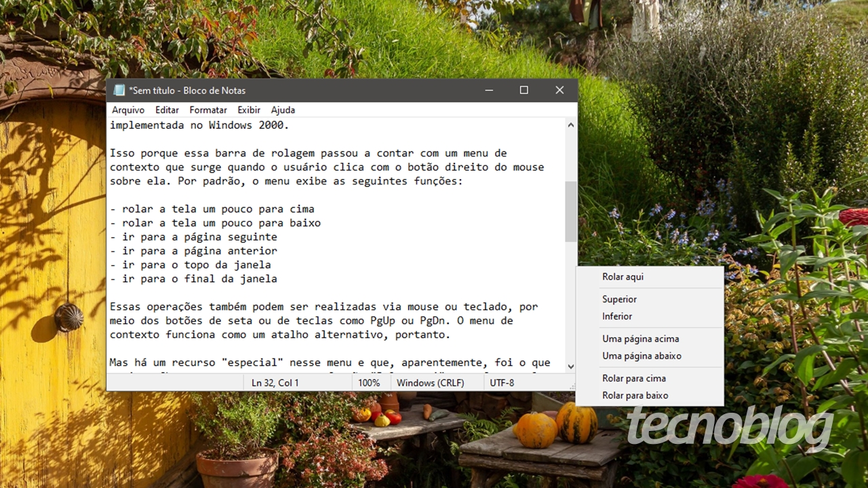Viewport: 868px width, 488px height.
Task: Click the line '- rolar a tela um pouco para cima'
Action: [x=212, y=209]
